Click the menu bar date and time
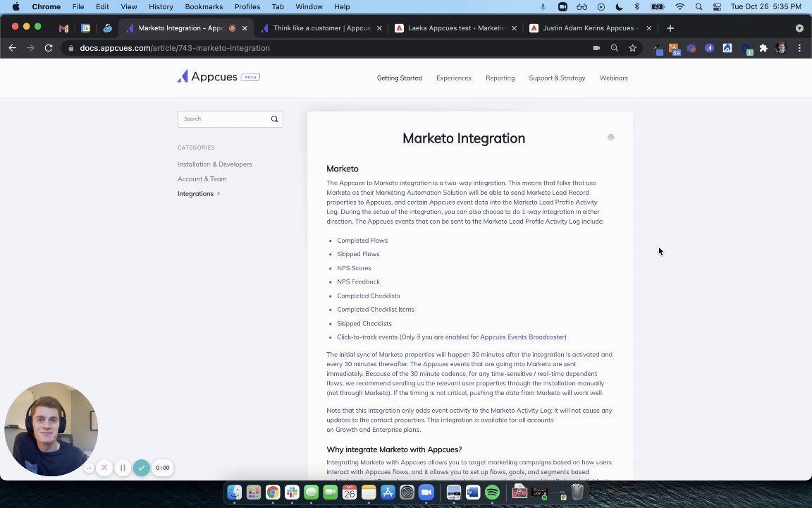 point(766,7)
